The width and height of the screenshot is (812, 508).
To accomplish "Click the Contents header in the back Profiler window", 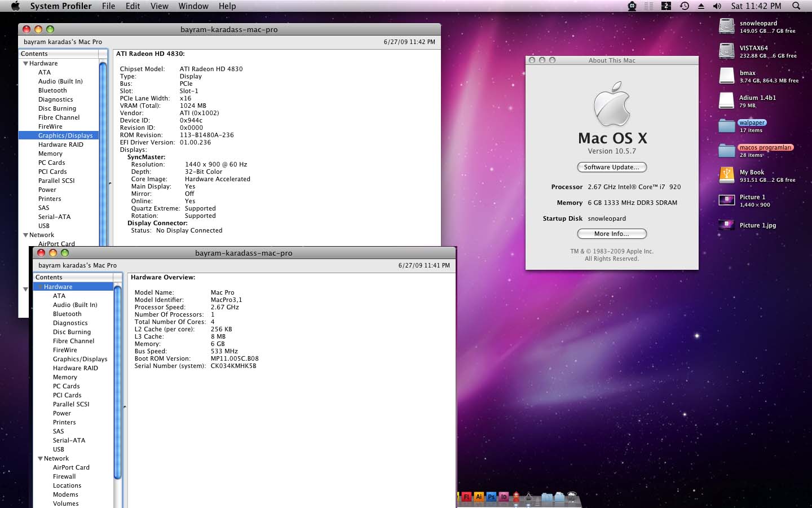I will pos(59,54).
